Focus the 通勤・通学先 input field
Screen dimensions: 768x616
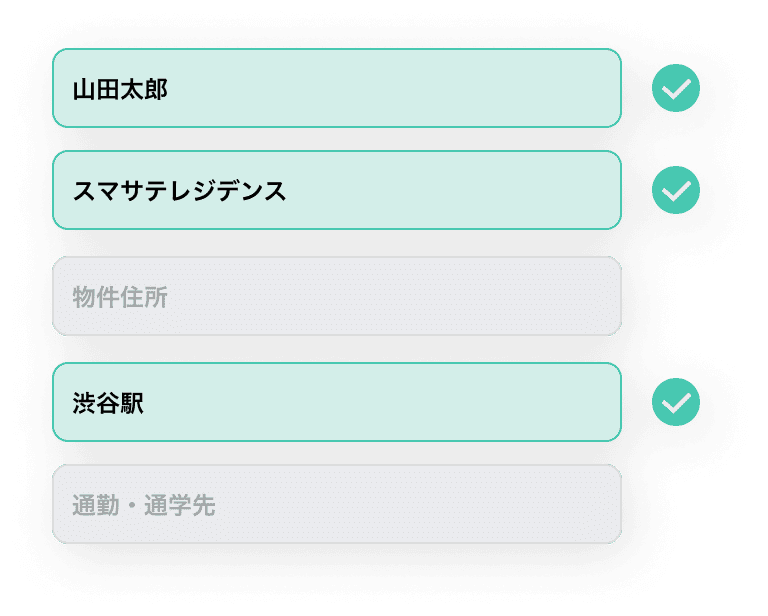tap(337, 504)
